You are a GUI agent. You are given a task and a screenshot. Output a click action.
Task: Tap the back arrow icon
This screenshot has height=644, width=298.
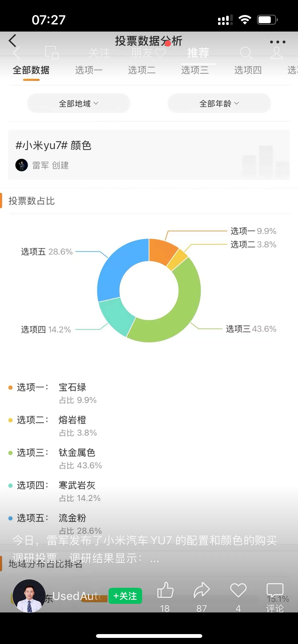12,41
